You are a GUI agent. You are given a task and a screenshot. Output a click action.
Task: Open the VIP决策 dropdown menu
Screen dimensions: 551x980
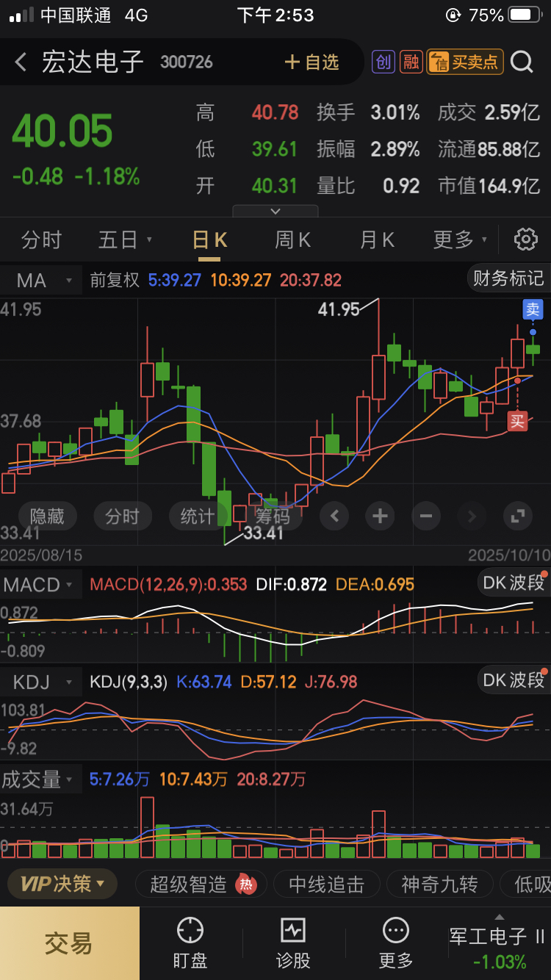coord(62,884)
